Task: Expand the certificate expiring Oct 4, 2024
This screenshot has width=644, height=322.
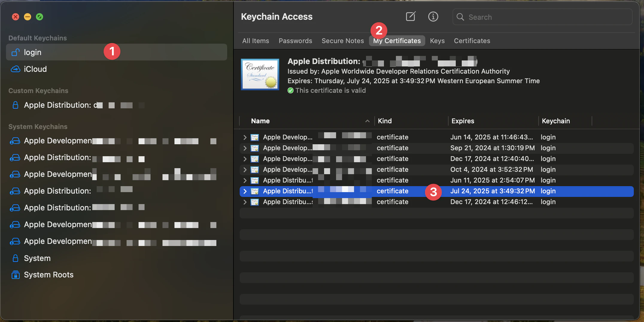Action: pos(245,170)
